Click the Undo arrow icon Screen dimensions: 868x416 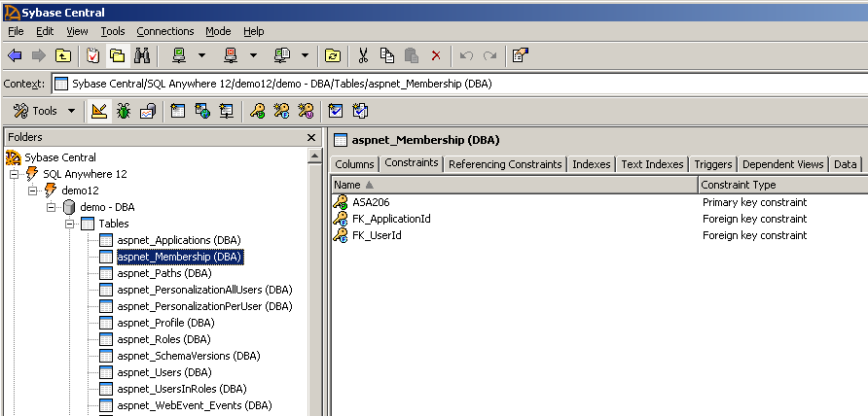click(x=466, y=55)
